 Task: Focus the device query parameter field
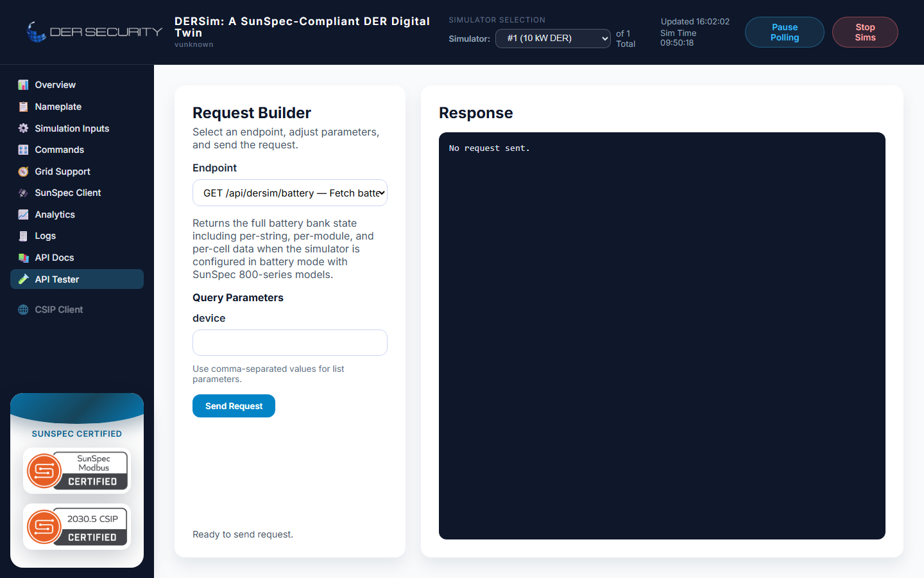pyautogui.click(x=290, y=342)
